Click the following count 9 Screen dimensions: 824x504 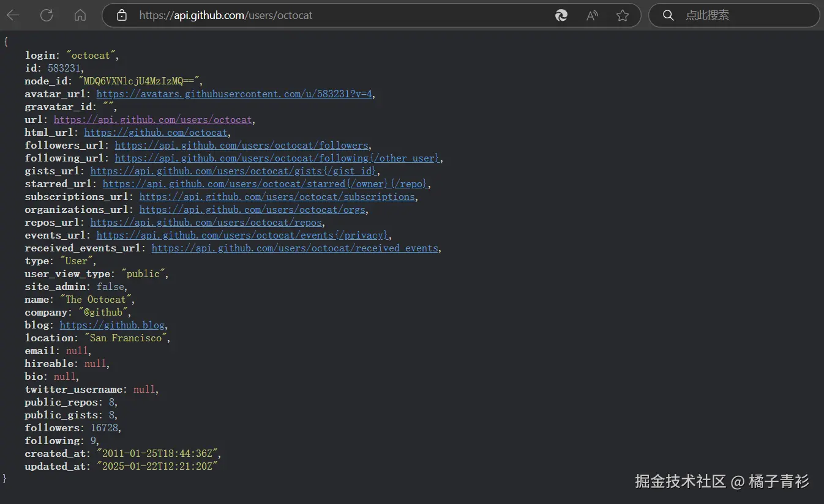pyautogui.click(x=93, y=441)
